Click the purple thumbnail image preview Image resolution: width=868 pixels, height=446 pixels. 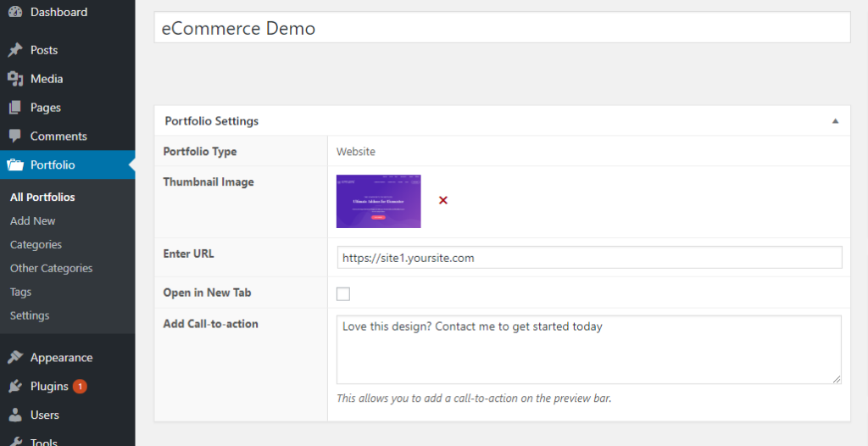click(379, 201)
